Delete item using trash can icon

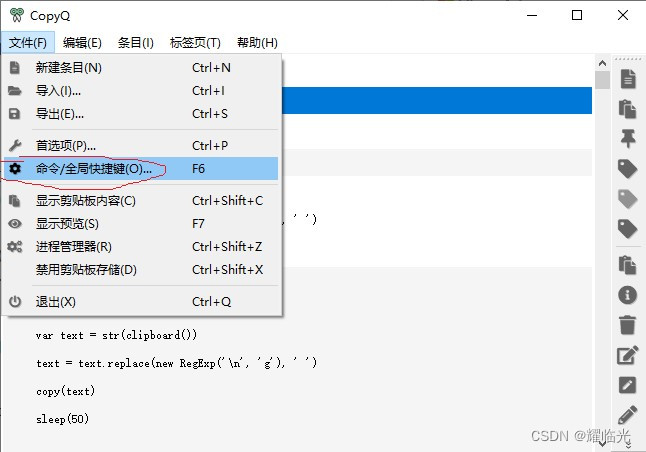tap(627, 325)
